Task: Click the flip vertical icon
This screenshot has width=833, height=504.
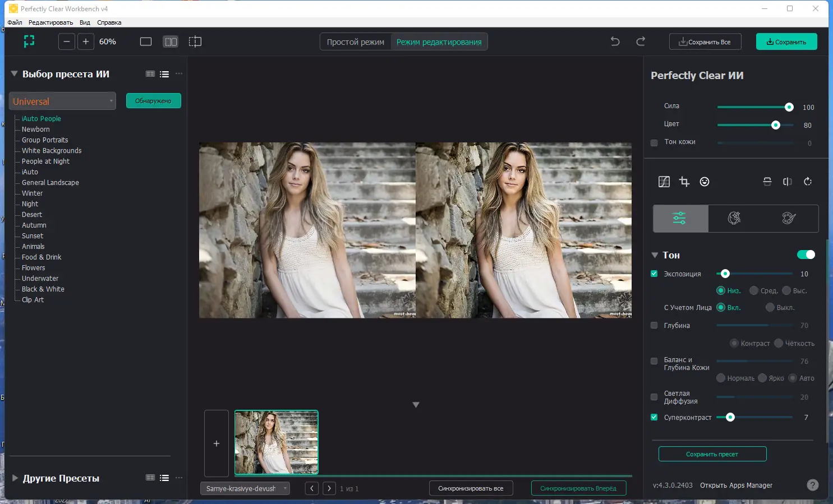Action: tap(767, 182)
